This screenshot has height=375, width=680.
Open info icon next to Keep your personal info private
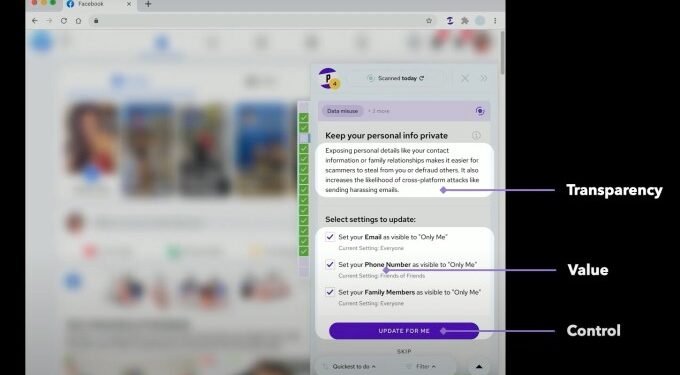coord(476,136)
